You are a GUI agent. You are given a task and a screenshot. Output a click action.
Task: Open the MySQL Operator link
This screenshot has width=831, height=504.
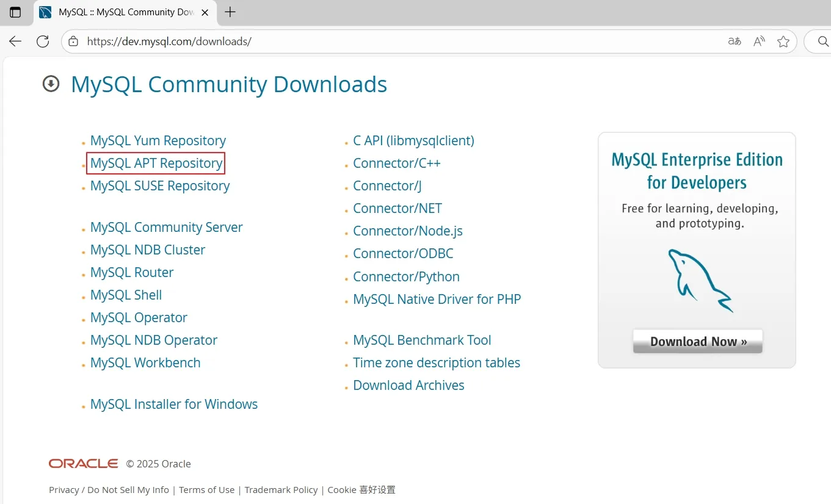139,318
